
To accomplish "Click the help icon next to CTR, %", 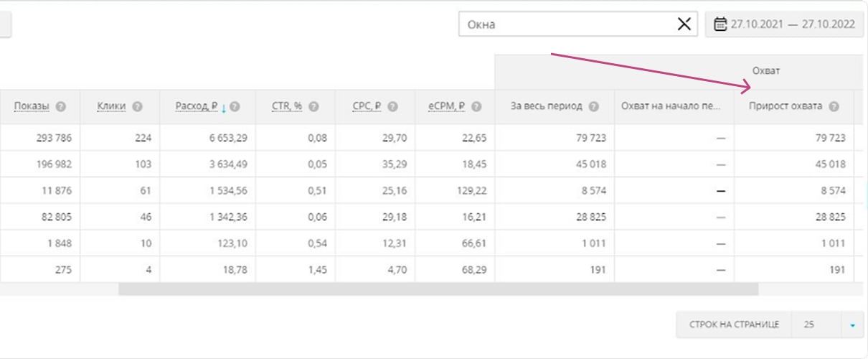I will coord(313,107).
